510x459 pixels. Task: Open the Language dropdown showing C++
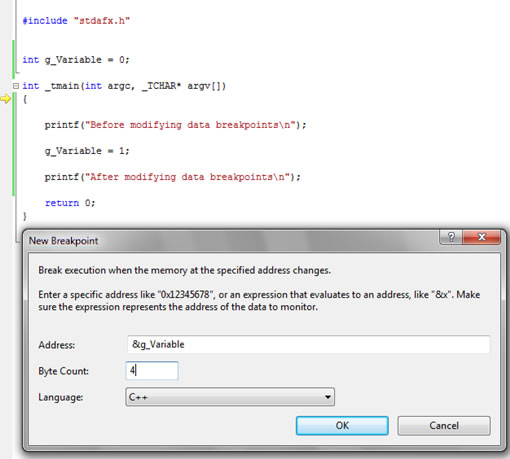tap(230, 397)
